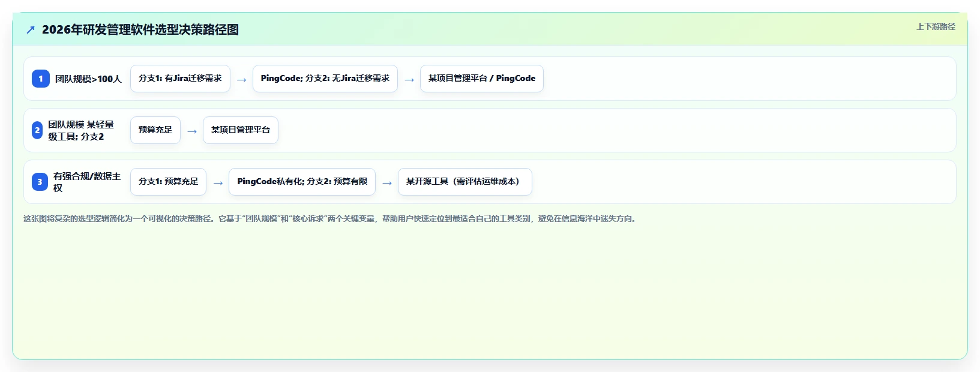Click the 团队规模 某轻量级工具: 分支2 label
Viewport: 980px width, 372px height.
pyautogui.click(x=81, y=130)
